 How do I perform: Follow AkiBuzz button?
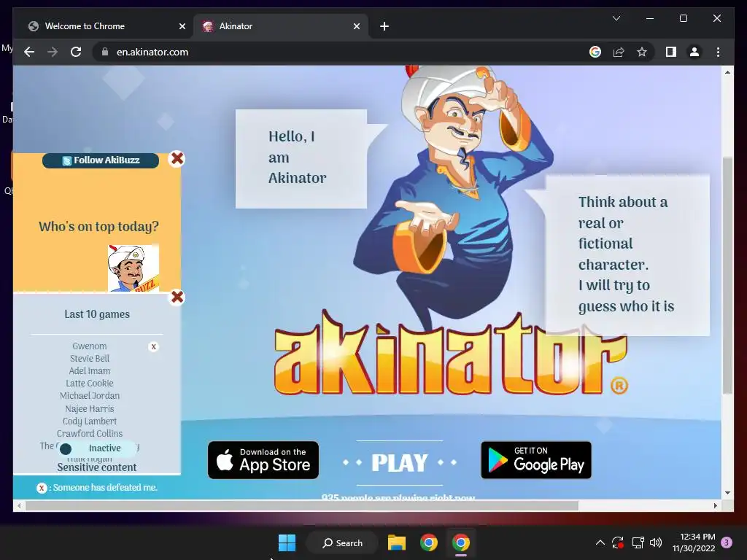pyautogui.click(x=101, y=160)
